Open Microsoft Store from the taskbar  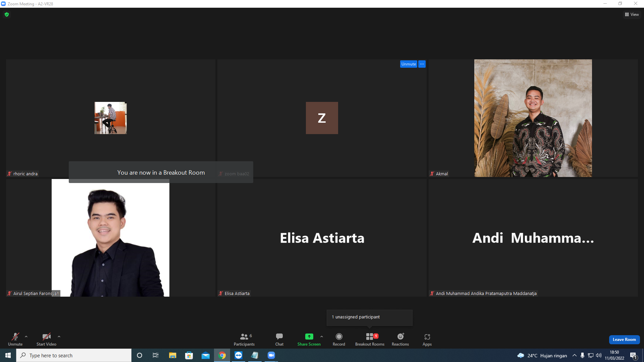(x=189, y=355)
